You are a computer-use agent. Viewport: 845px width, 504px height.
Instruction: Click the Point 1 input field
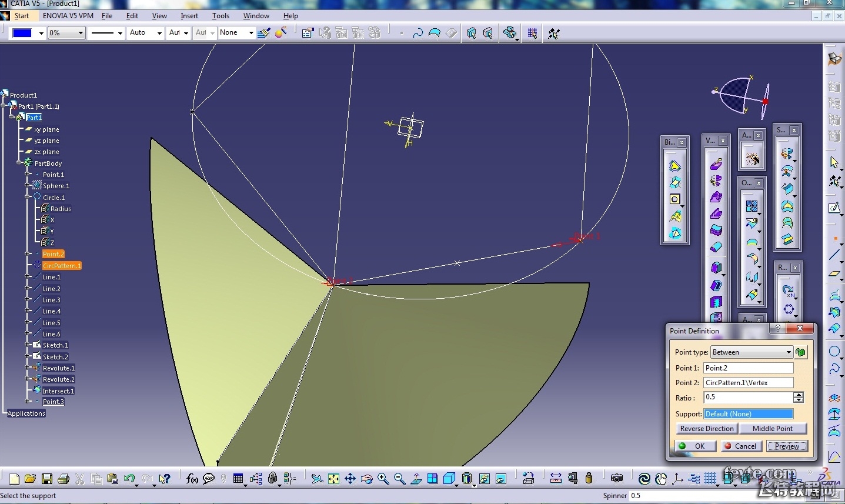[748, 368]
